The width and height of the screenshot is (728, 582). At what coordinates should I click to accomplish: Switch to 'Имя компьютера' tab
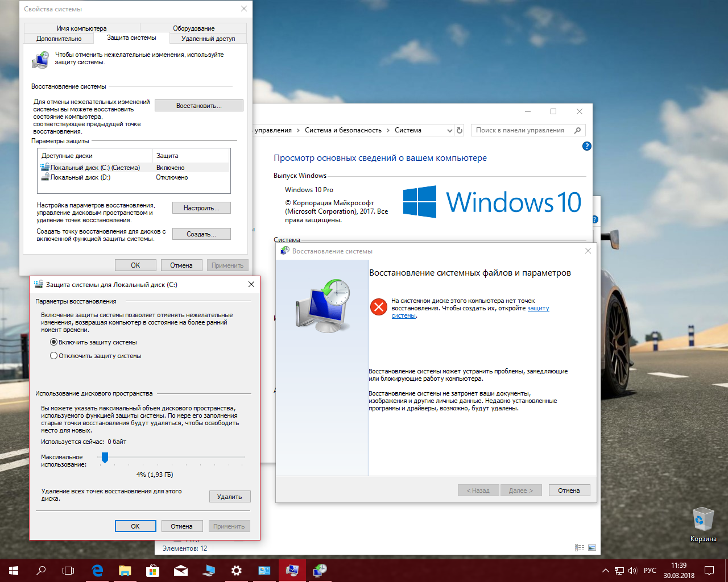pyautogui.click(x=81, y=28)
